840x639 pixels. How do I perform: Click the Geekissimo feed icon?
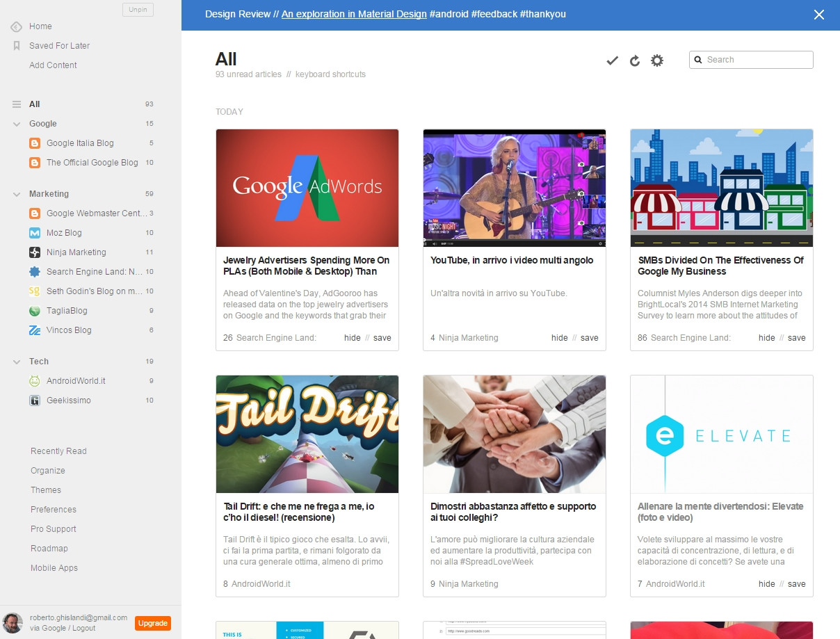tap(35, 401)
